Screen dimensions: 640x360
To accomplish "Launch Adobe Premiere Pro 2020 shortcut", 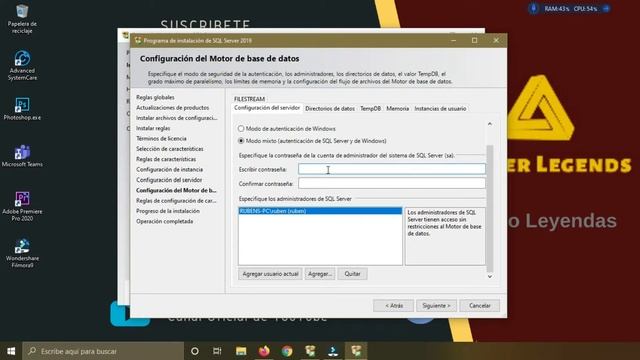I will [22, 206].
